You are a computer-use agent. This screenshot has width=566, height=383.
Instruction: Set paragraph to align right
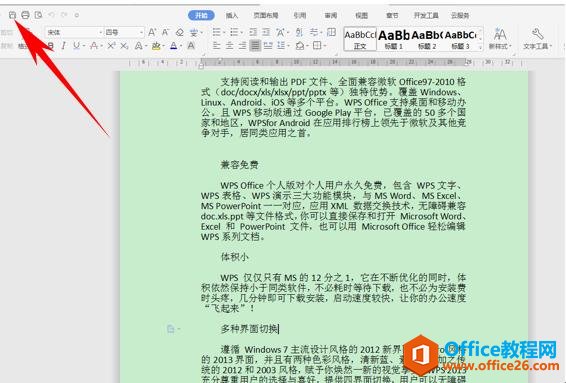click(x=242, y=45)
